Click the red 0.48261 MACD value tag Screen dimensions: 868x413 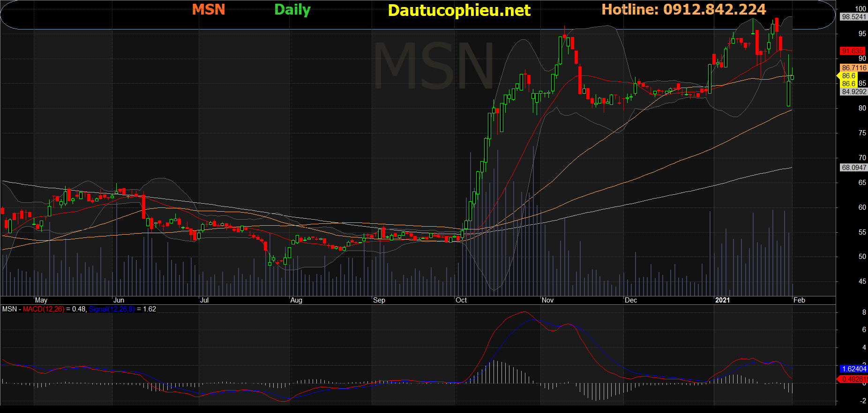pos(854,379)
